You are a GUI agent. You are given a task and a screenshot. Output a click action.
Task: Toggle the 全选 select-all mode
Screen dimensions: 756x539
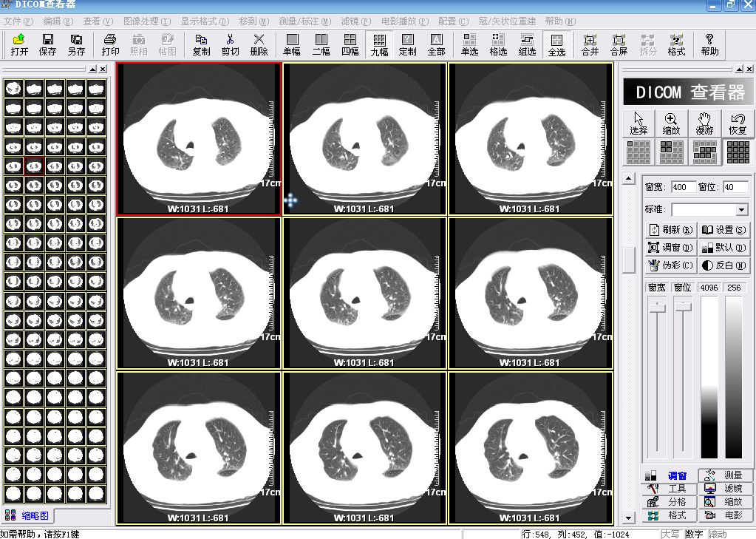(x=556, y=44)
